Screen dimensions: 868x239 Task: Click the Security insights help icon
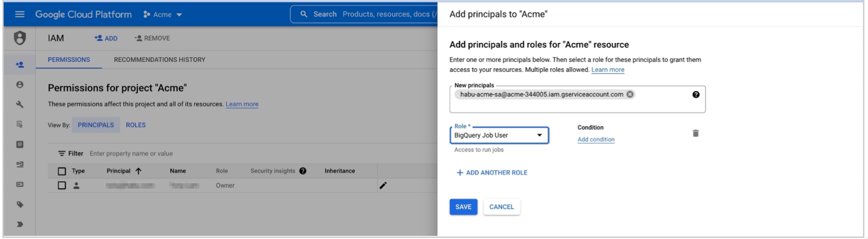click(303, 171)
